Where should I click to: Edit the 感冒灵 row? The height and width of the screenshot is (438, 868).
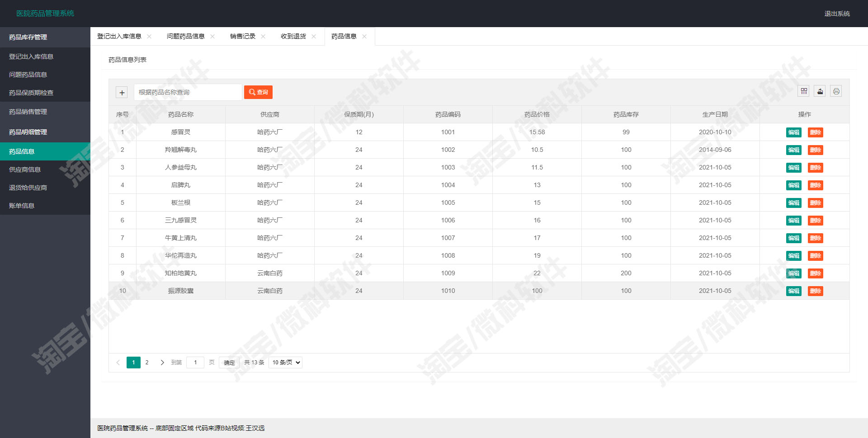click(x=794, y=132)
